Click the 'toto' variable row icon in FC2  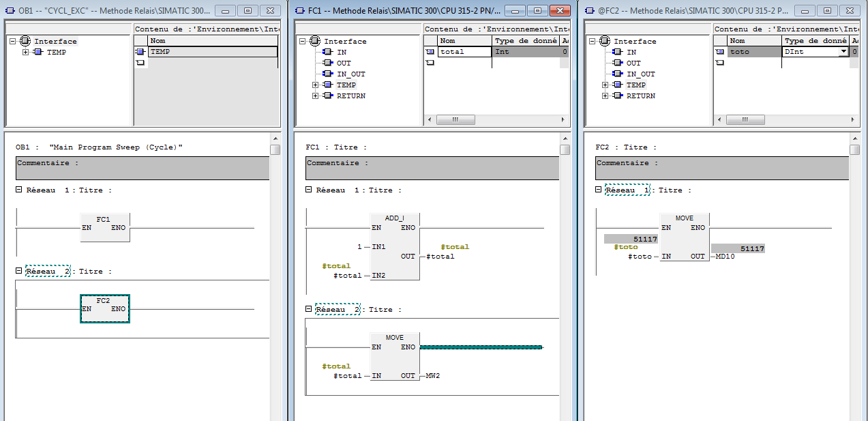(719, 52)
